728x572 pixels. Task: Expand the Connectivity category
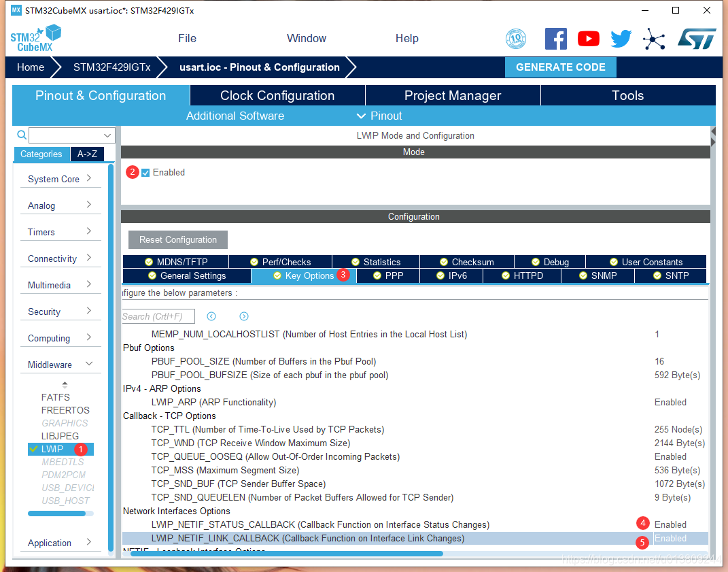click(x=60, y=258)
